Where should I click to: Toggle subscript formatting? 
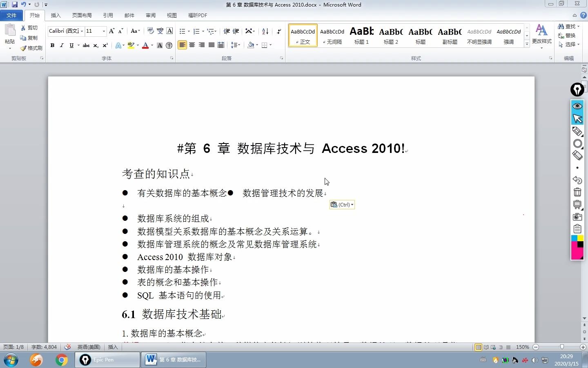pyautogui.click(x=96, y=45)
